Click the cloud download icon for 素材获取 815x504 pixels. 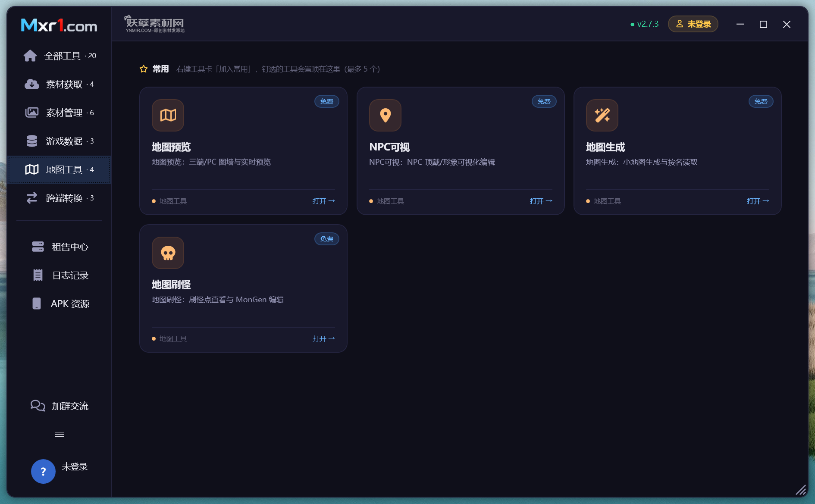[31, 84]
